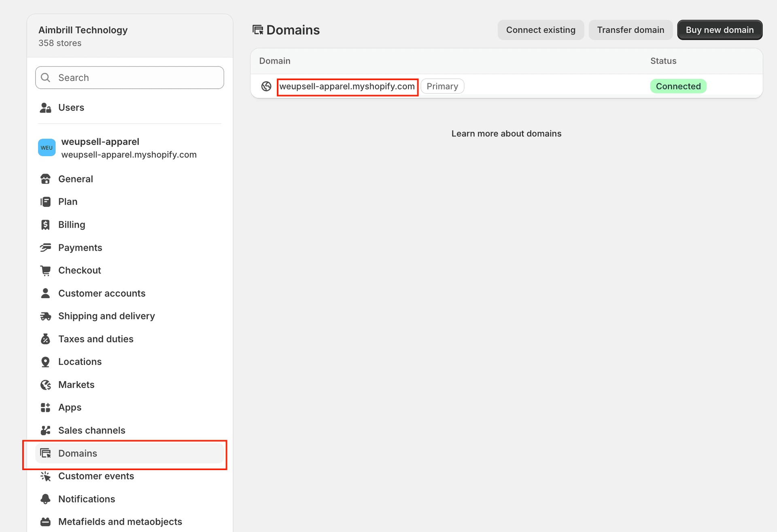The image size is (777, 532).
Task: Click the Notifications bell icon
Action: pyautogui.click(x=45, y=499)
